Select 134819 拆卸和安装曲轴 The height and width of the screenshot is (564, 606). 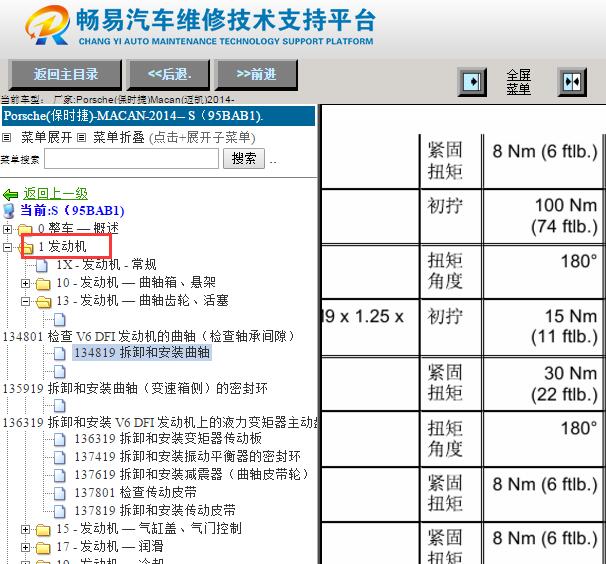point(142,353)
